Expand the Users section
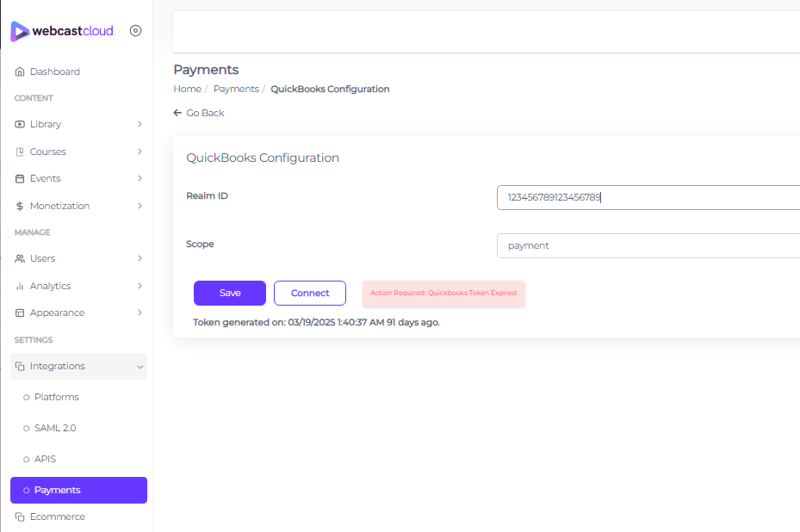Screen dimensions: 800x532 [x=140, y=258]
